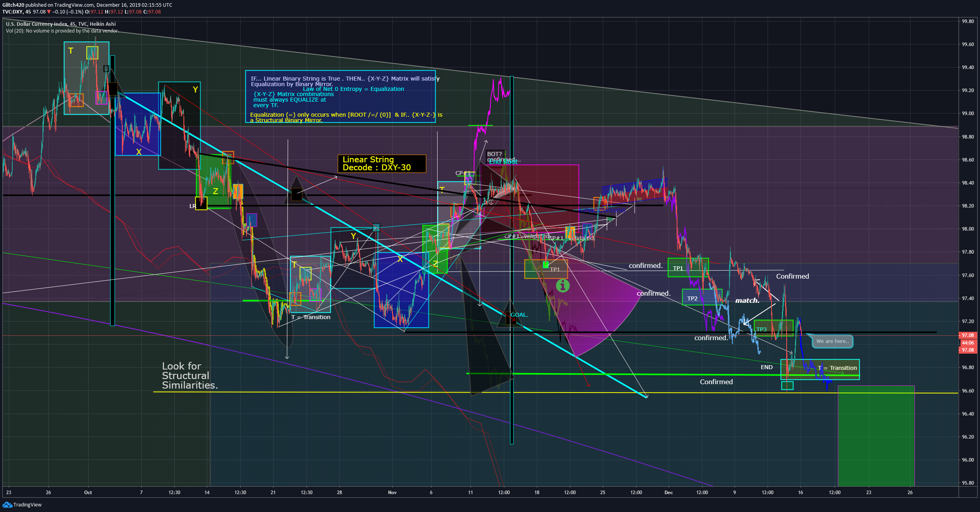Click the "BOT?" annotation label
This screenshot has width=980, height=512.
pos(494,154)
